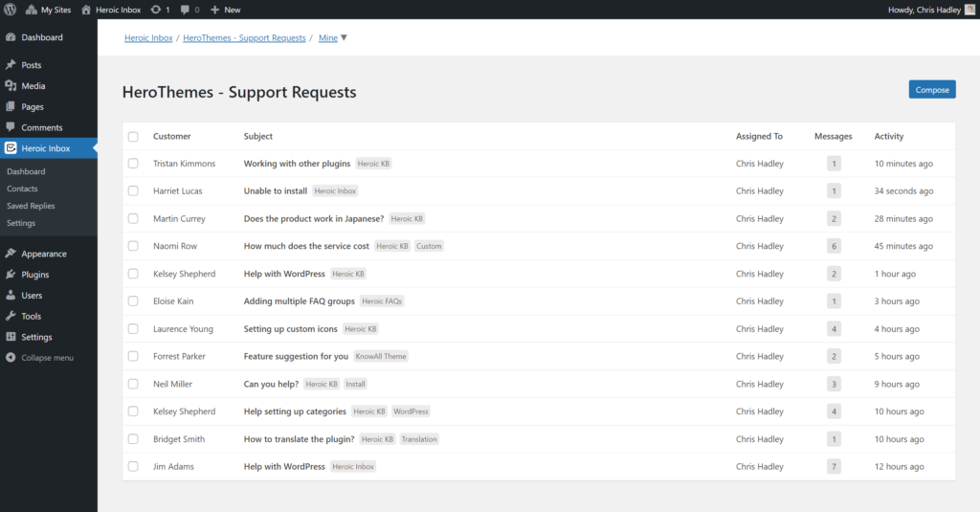The height and width of the screenshot is (512, 980).
Task: Click the Compose button
Action: click(x=932, y=89)
